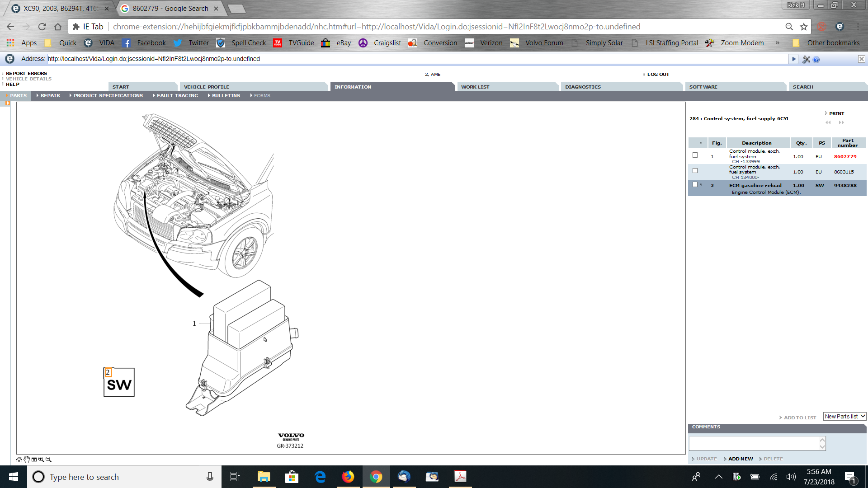Open the New Parts list dropdown
The image size is (868, 488).
point(844,417)
